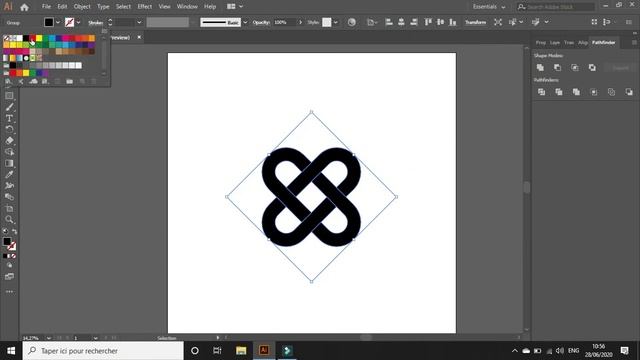This screenshot has height=360, width=640.
Task: Select the Type tool
Action: coord(9,118)
